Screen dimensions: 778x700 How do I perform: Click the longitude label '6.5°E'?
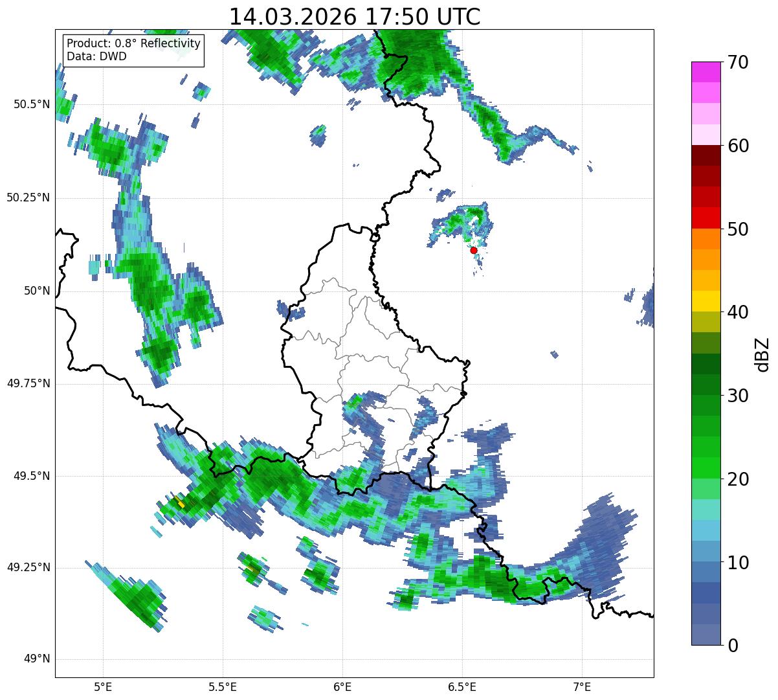click(x=462, y=686)
